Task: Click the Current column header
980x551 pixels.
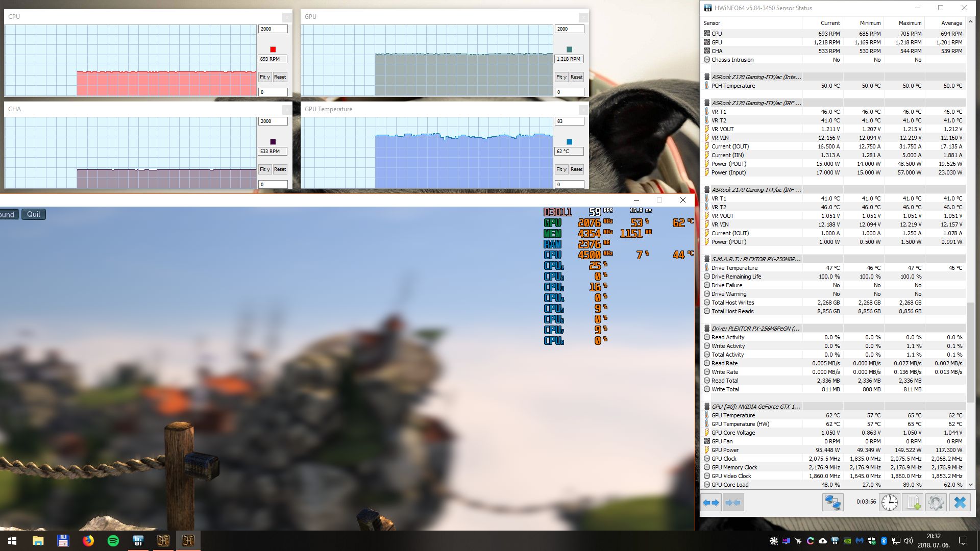Action: coord(822,23)
